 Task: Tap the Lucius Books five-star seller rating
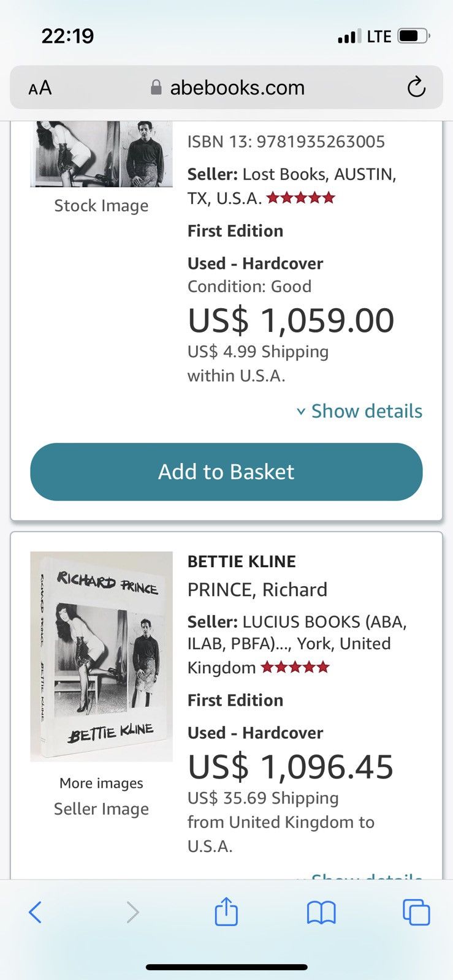pos(295,667)
